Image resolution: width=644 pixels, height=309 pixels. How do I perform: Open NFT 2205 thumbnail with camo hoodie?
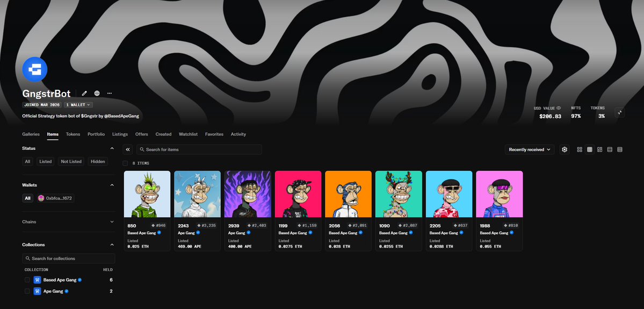click(449, 194)
